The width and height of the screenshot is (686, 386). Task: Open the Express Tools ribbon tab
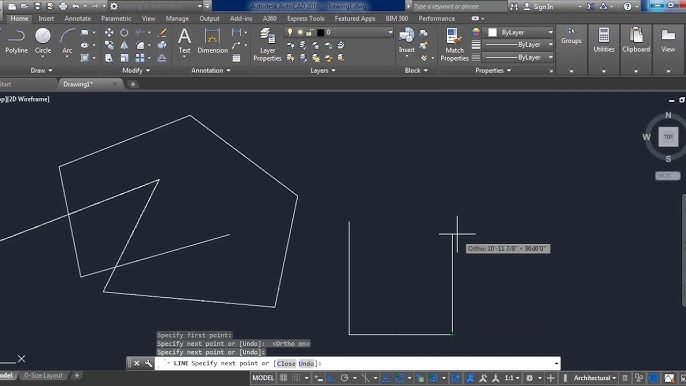[x=306, y=18]
